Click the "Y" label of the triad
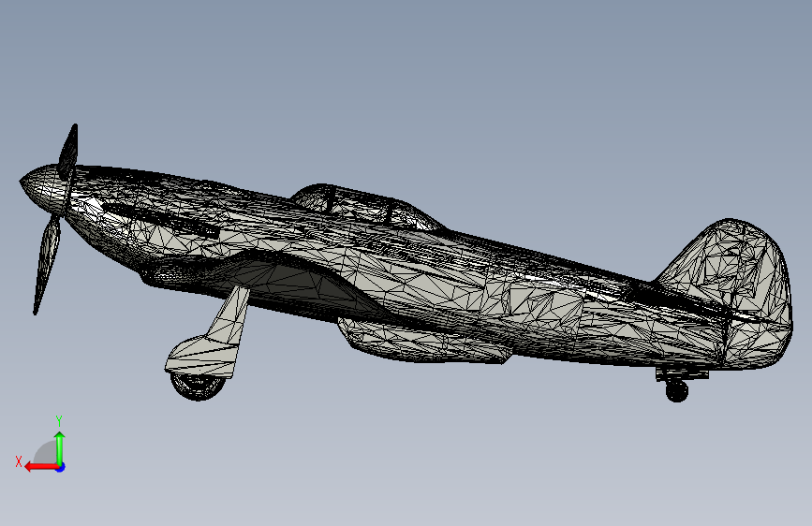The image size is (812, 526). (59, 420)
